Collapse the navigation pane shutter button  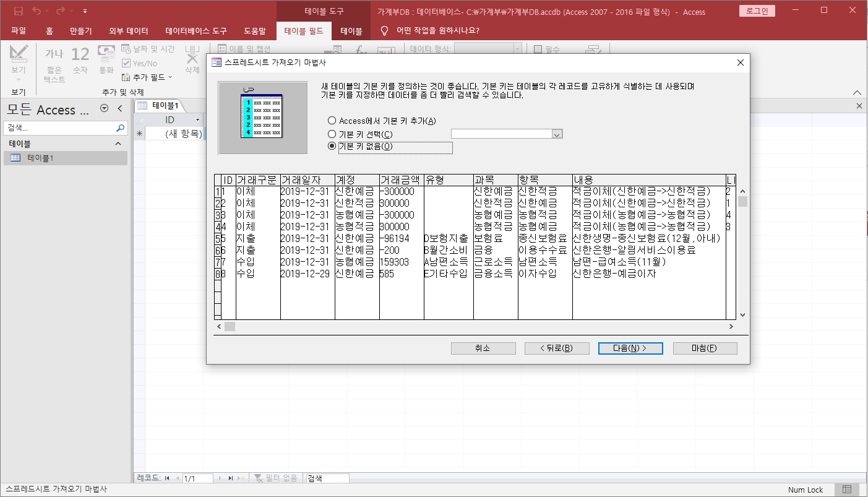(121, 109)
